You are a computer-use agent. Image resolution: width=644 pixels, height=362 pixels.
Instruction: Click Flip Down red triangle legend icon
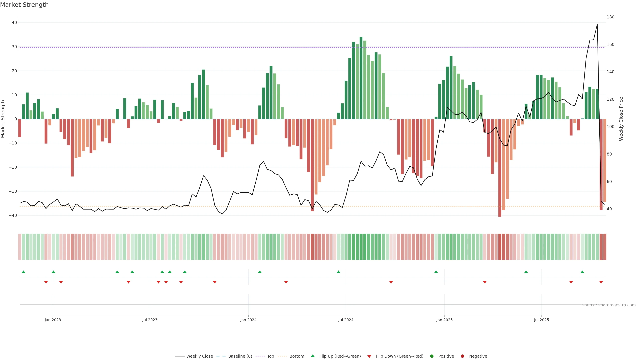pyautogui.click(x=369, y=356)
